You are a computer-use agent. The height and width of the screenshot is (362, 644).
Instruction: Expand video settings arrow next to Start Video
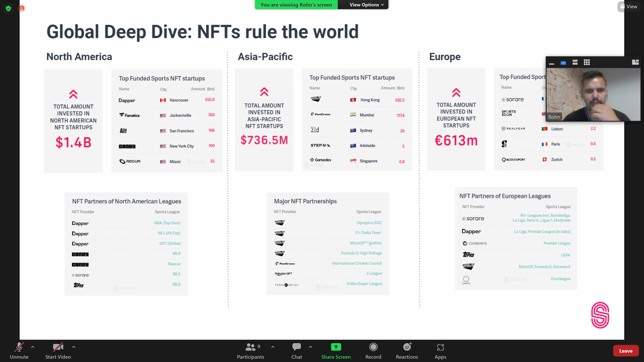click(x=74, y=347)
